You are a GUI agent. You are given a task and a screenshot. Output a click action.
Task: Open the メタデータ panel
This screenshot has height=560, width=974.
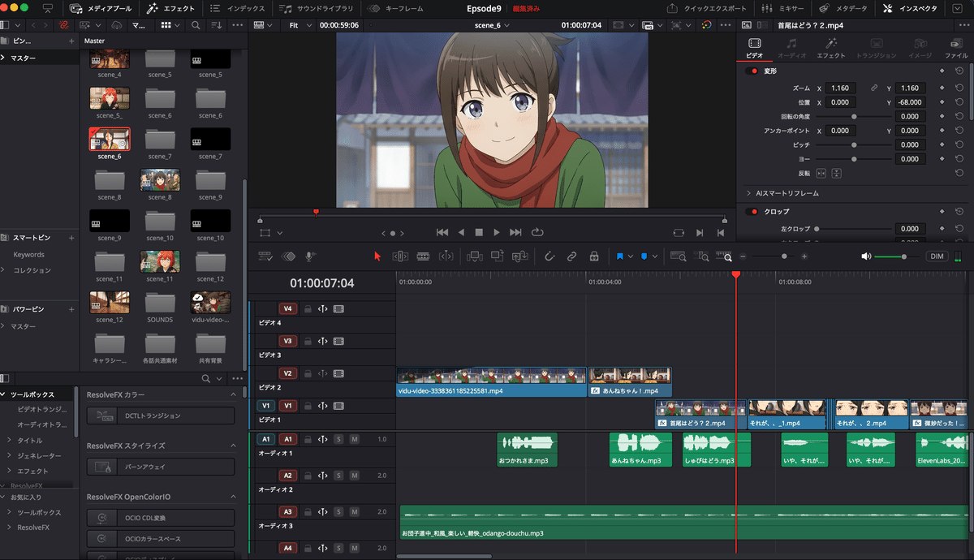842,8
